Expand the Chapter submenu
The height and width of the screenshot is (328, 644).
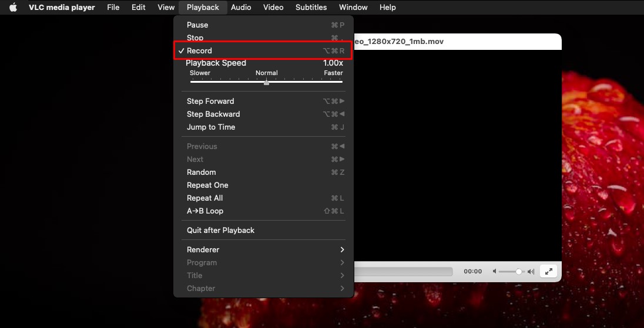[x=263, y=289]
